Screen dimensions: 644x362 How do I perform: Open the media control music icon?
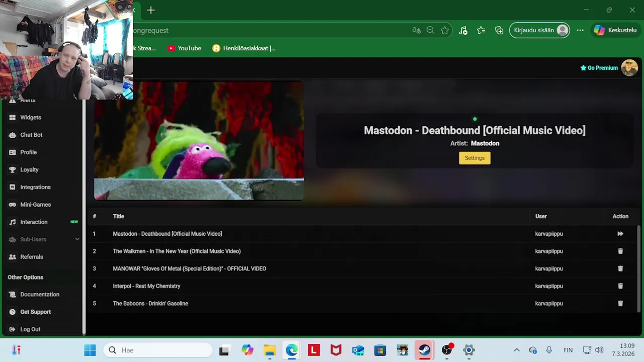click(463, 30)
